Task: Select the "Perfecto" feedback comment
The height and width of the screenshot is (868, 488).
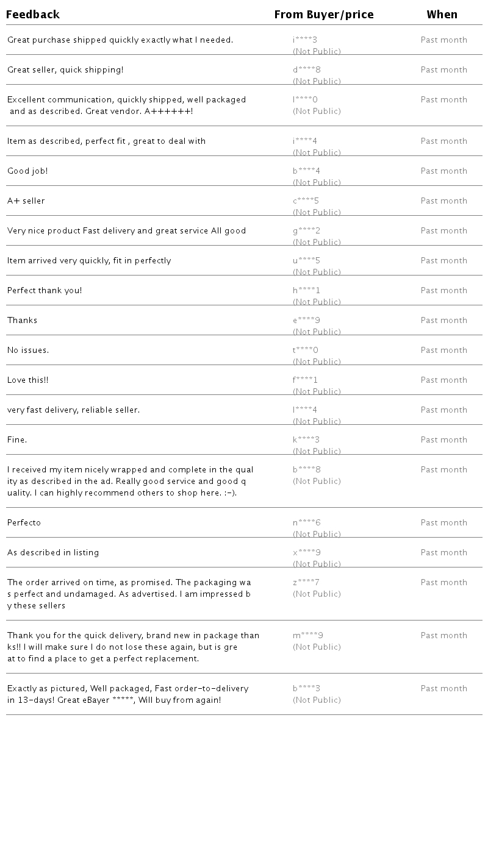Action: pos(24,523)
